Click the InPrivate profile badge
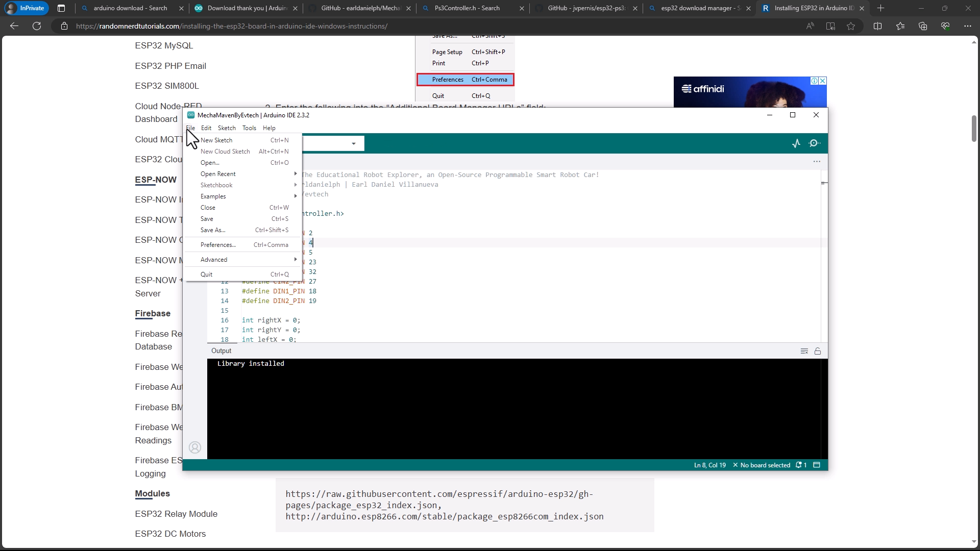The image size is (980, 551). (26, 8)
